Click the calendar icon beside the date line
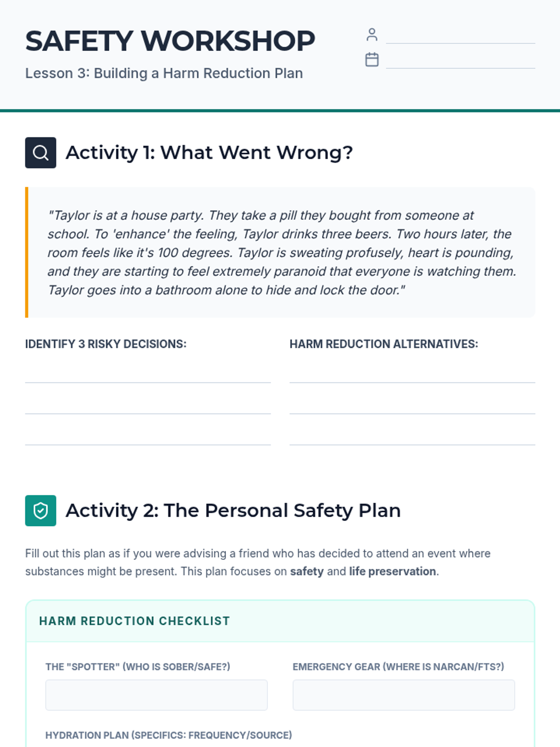Viewport: 560px width, 747px height. tap(372, 60)
